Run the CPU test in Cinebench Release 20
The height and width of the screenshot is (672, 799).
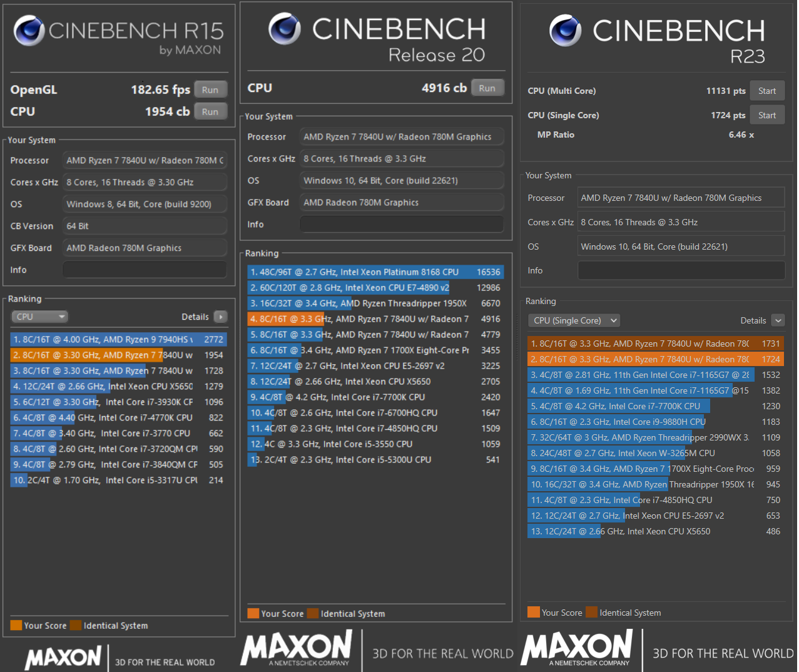coord(487,88)
